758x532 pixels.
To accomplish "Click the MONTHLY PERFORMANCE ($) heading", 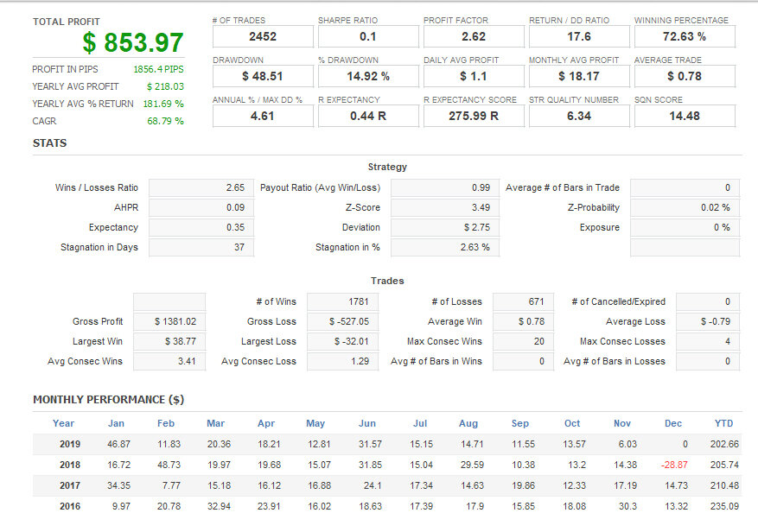I will [108, 400].
